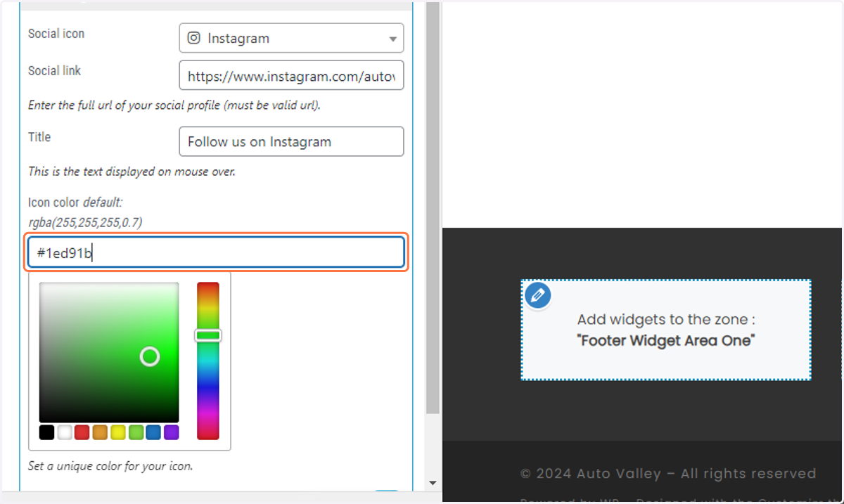Click the customizer panel scrollbar thumb
Screen dimensions: 844x504
(x=433, y=208)
